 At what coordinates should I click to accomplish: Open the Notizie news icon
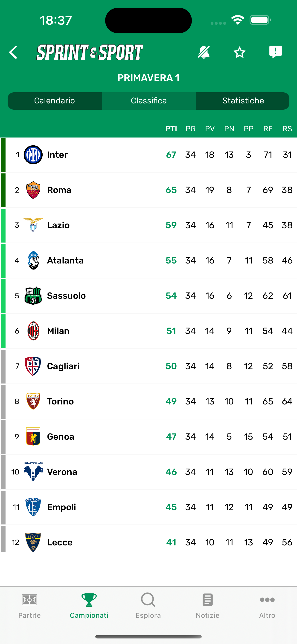click(x=207, y=600)
